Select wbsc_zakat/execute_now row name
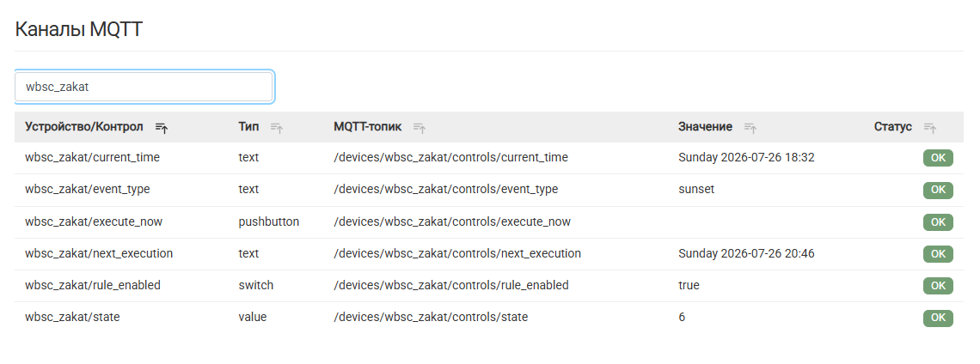Image resolution: width=980 pixels, height=364 pixels. [94, 221]
